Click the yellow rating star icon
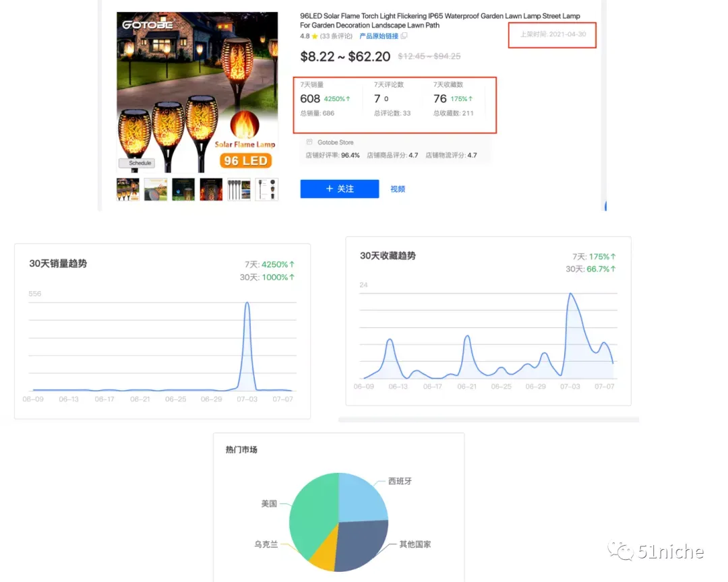This screenshot has width=728, height=582. (x=315, y=36)
